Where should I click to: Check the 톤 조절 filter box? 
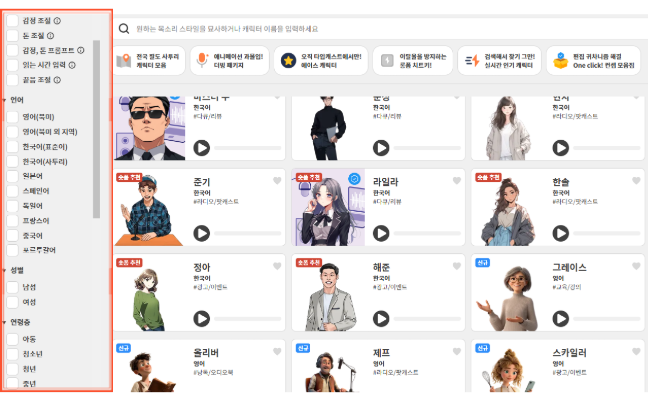(12, 36)
